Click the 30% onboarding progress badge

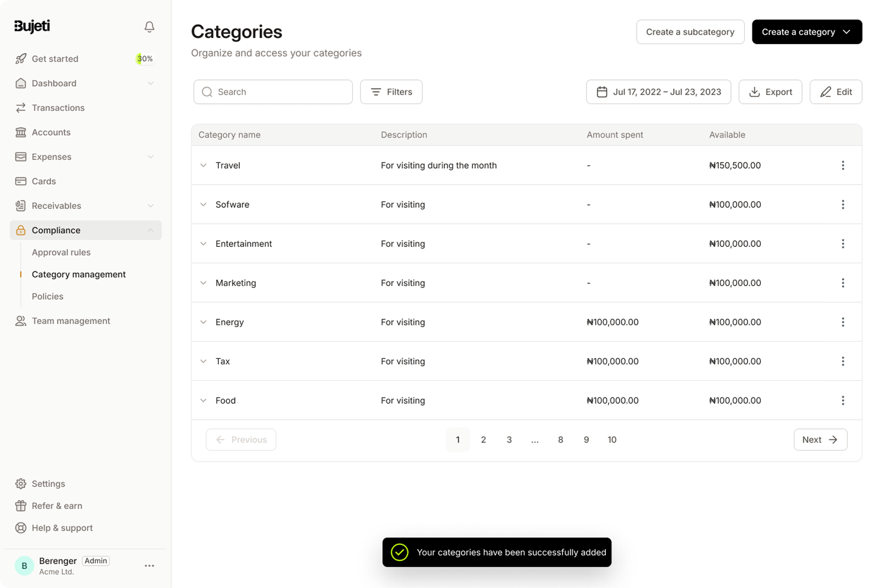pos(144,58)
